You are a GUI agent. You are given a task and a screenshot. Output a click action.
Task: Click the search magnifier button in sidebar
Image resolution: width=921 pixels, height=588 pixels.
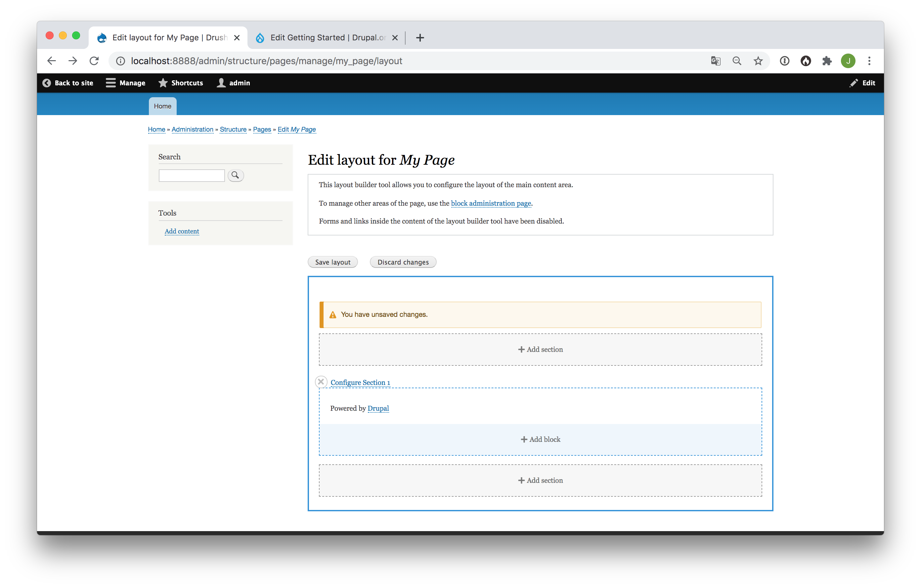click(236, 175)
